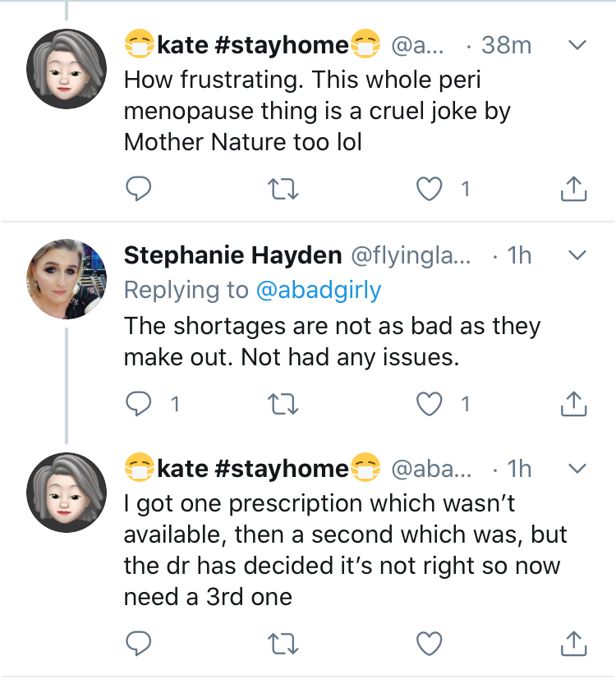Screen dimensions: 616x688
Task: Open options chevron on kate's prescription tweet
Action: [x=577, y=468]
